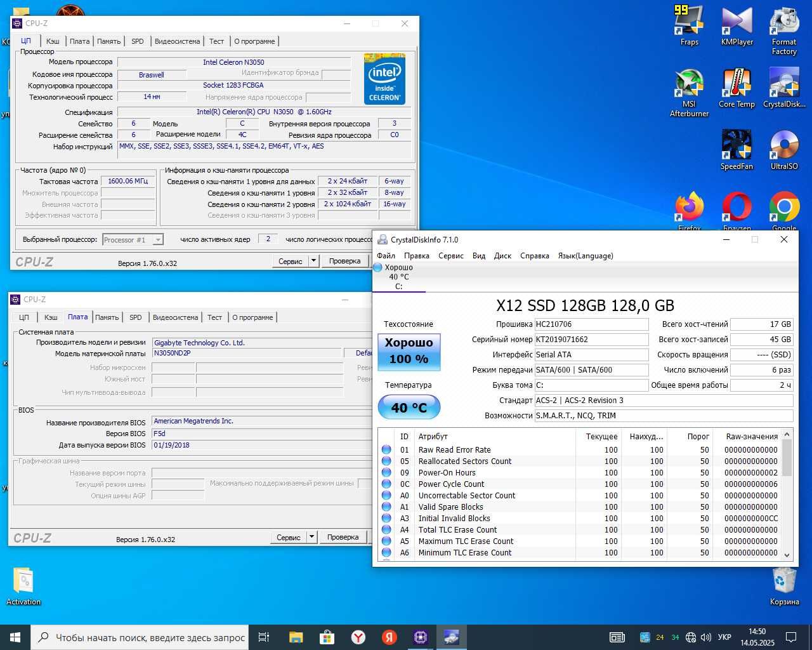Select the UltraISO desktop icon
Screen dimensions: 812x650
tap(784, 150)
